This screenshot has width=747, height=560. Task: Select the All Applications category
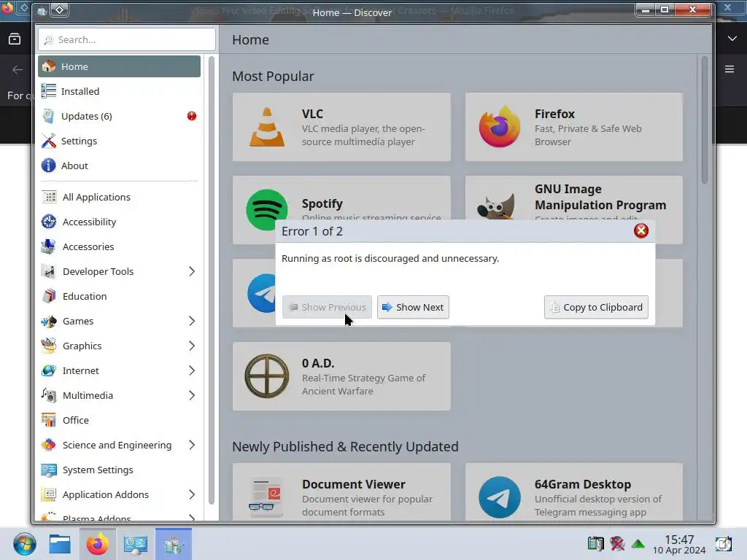pyautogui.click(x=119, y=197)
